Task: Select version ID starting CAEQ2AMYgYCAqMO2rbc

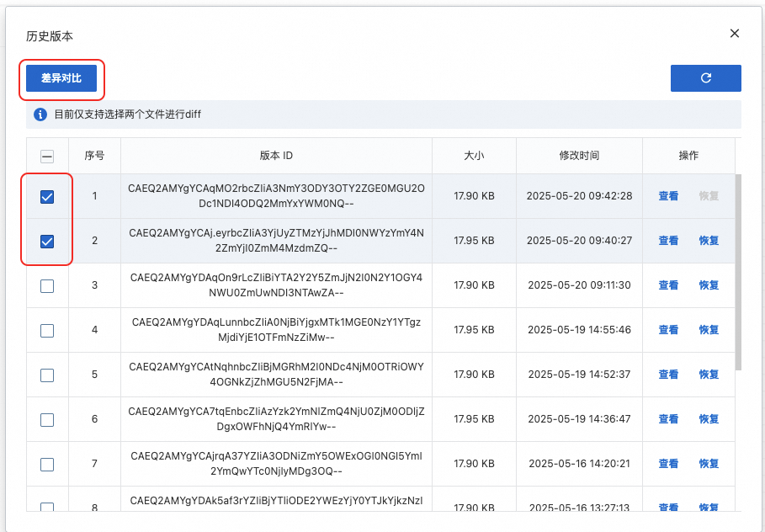Action: pos(276,196)
